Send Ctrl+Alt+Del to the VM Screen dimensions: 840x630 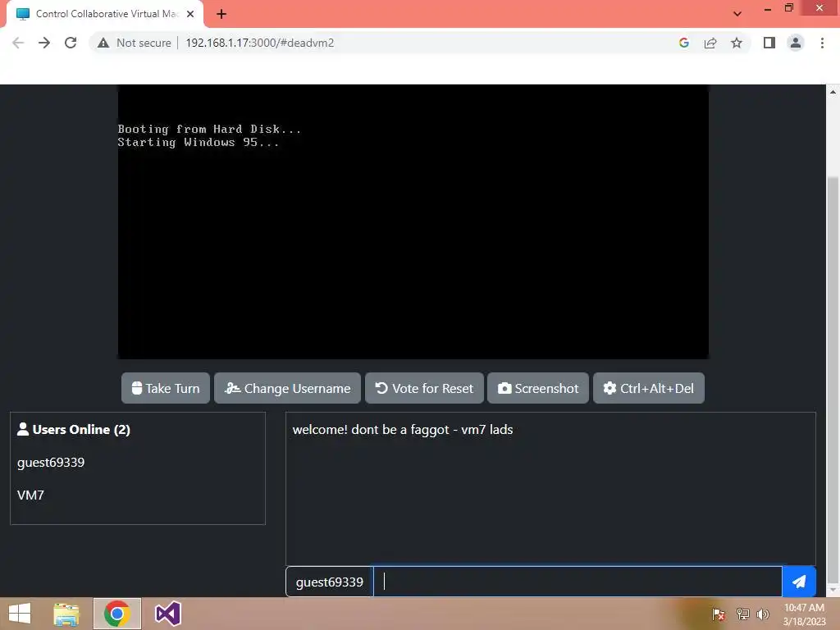[x=648, y=388]
